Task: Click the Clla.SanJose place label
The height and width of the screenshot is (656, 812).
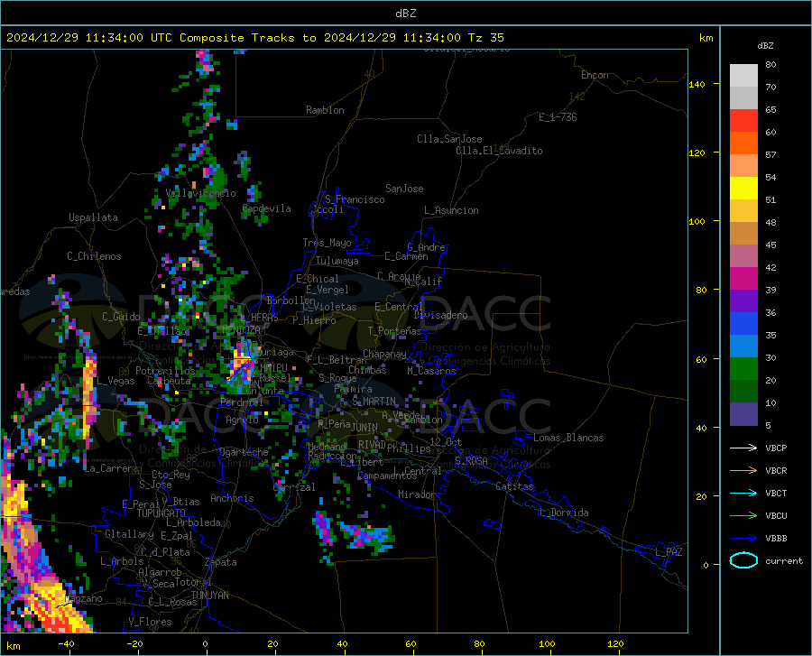Action: [x=449, y=139]
